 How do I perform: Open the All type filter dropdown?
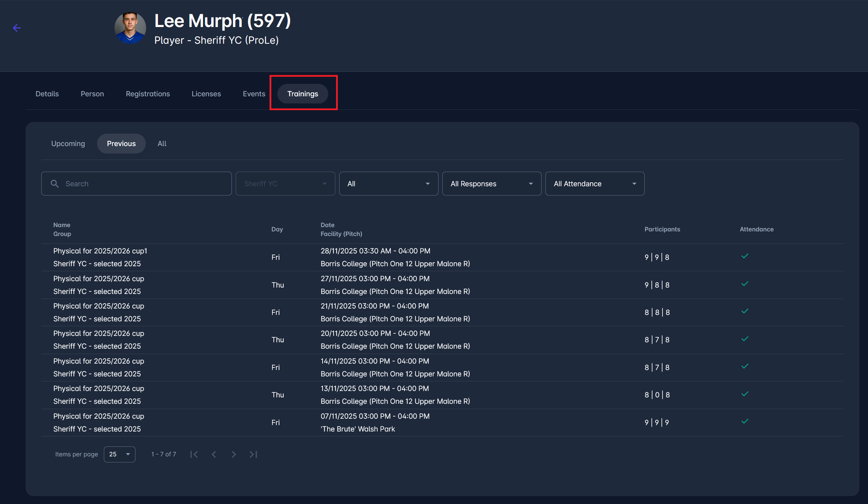(x=388, y=184)
